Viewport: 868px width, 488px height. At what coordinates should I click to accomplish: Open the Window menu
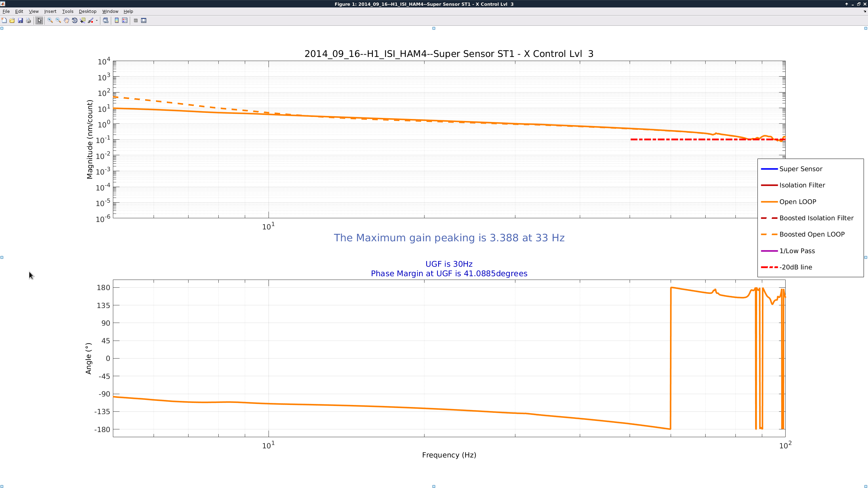tap(110, 11)
